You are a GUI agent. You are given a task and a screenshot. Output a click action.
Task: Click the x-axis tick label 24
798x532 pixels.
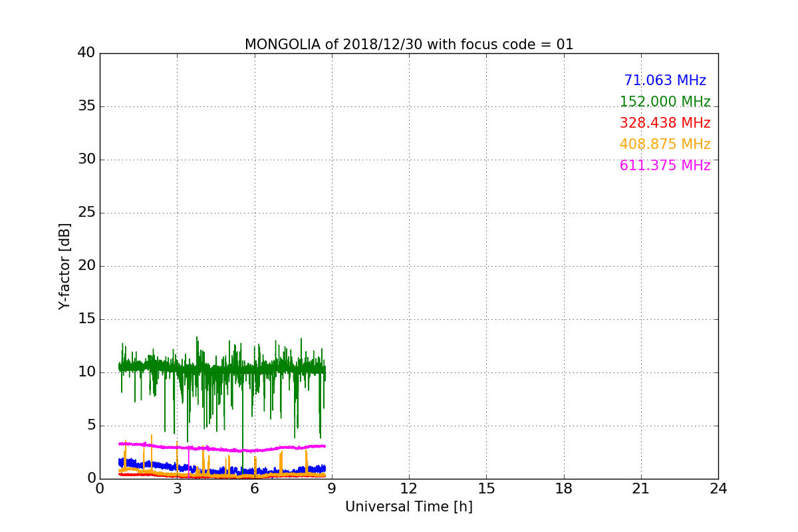coord(718,489)
